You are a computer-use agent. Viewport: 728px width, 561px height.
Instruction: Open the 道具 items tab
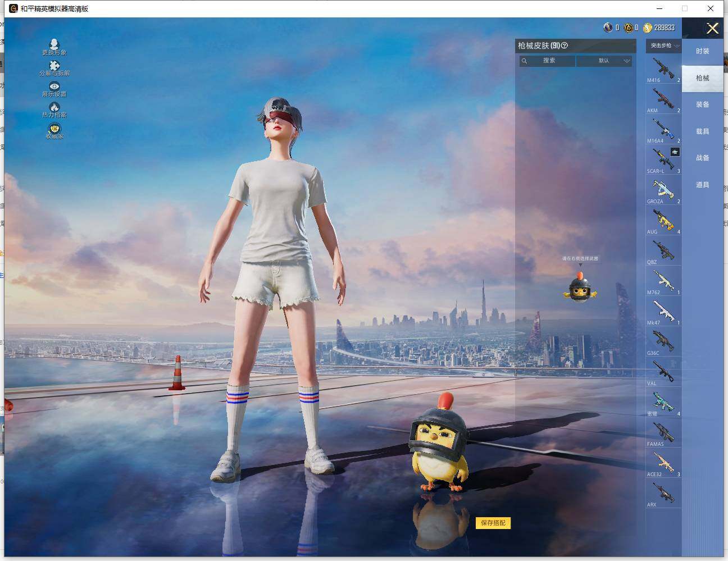[702, 185]
